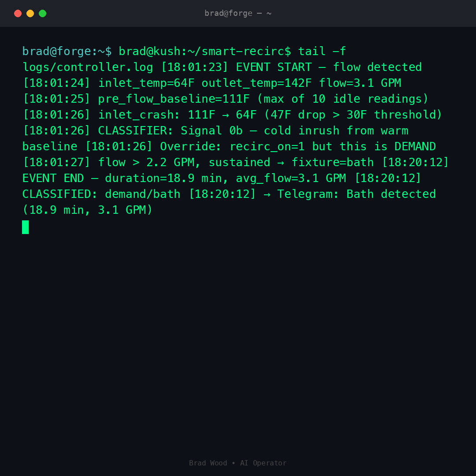
Task: Minimize the window using the yellow button
Action: coord(30,13)
